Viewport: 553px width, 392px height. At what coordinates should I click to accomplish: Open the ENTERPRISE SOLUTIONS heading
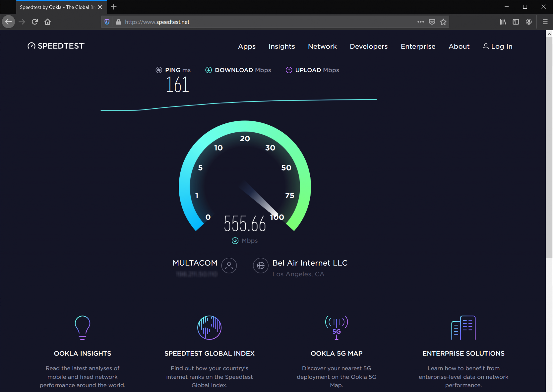coord(463,353)
